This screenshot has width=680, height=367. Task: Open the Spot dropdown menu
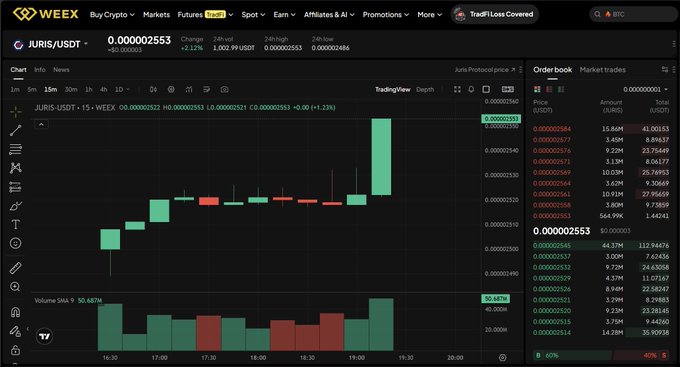(253, 14)
